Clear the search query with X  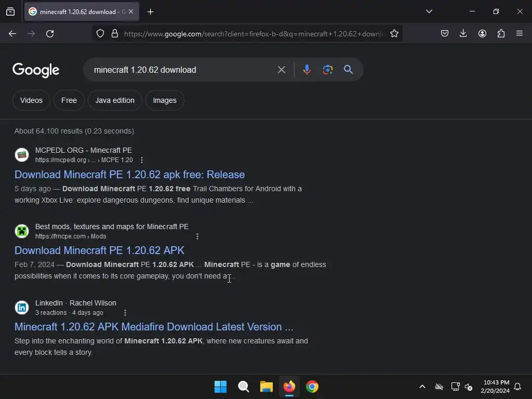click(281, 70)
